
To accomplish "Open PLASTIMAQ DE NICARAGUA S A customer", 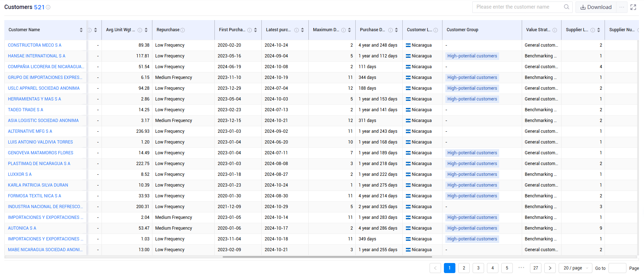I will click(x=39, y=164).
